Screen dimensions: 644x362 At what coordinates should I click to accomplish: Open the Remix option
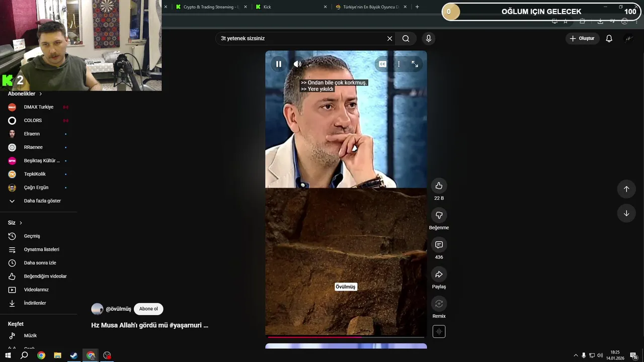click(x=439, y=304)
